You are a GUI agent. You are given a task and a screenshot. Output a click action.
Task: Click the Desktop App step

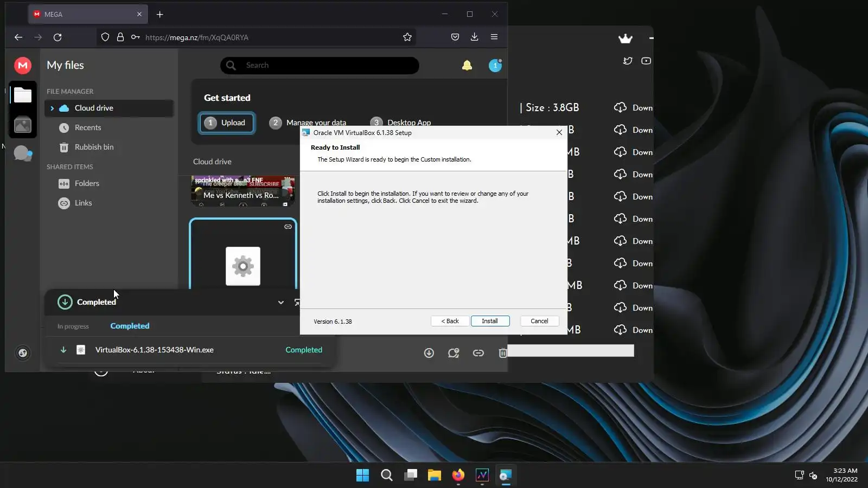coord(400,123)
